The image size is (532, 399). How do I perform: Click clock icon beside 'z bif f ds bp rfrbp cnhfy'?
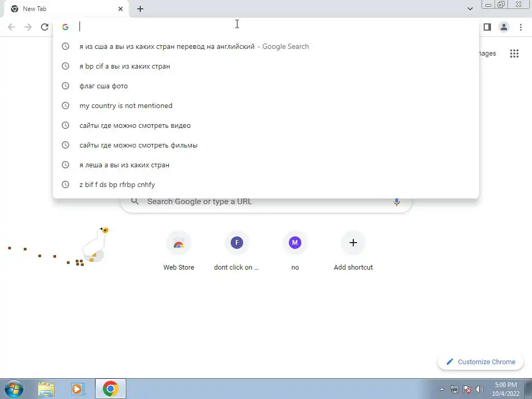(65, 184)
